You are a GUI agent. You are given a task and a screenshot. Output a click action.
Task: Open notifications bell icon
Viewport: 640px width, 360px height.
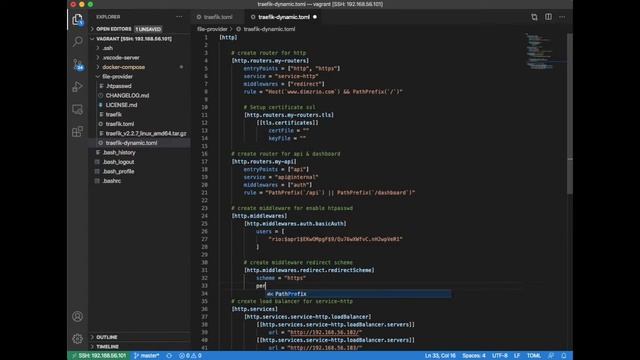pos(564,356)
